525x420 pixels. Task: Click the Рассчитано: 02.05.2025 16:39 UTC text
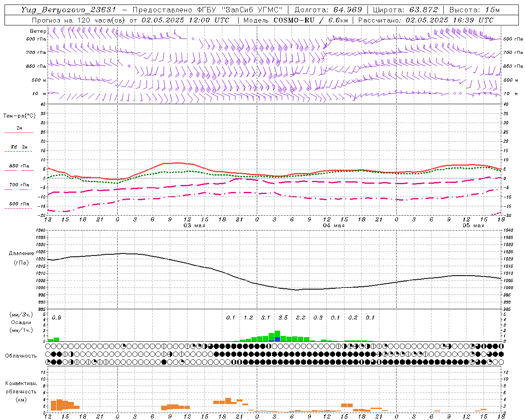(x=426, y=20)
